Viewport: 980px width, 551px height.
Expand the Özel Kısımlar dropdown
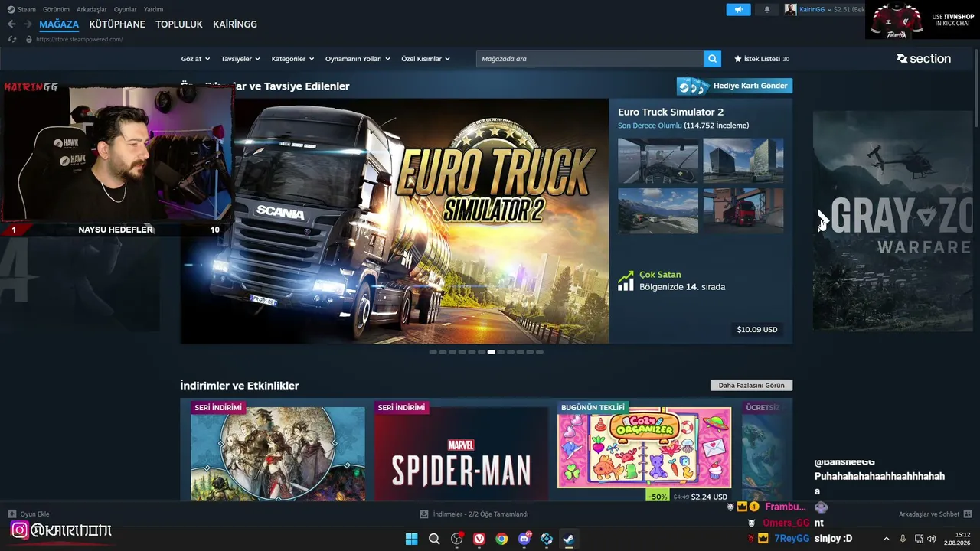pos(426,59)
